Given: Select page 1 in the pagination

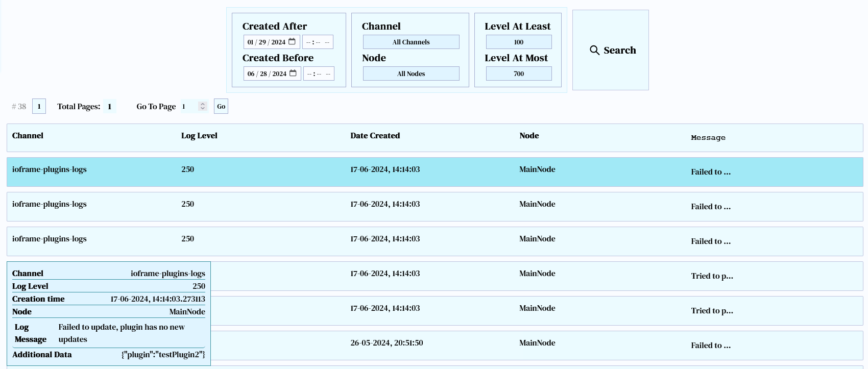Looking at the screenshot, I should tap(39, 106).
